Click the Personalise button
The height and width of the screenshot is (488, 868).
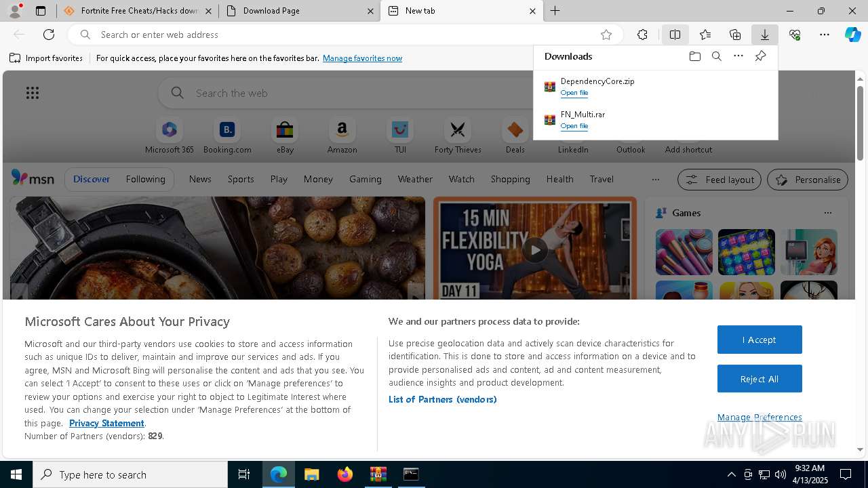[807, 180]
